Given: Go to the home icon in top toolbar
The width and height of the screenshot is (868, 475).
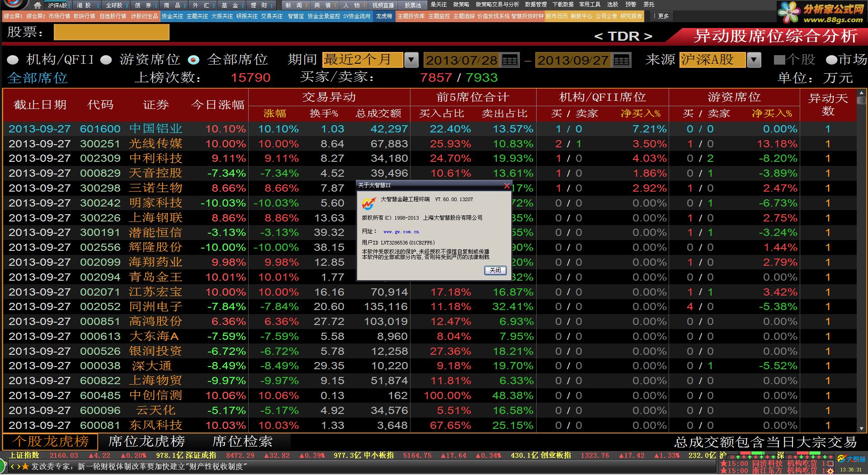Looking at the screenshot, I should (x=38, y=5).
